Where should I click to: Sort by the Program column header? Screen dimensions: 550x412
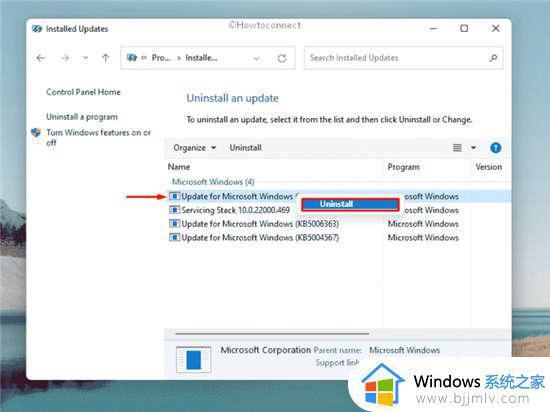coord(403,167)
